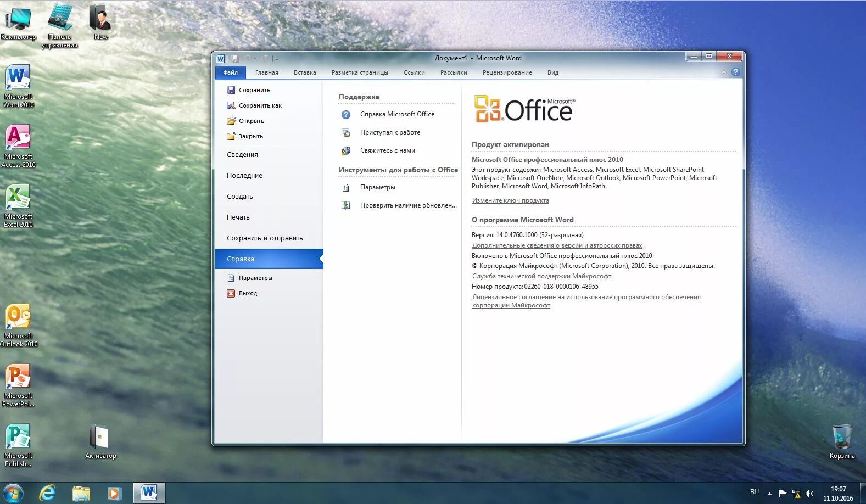Switch to the Главная ribbon tab
This screenshot has height=504, width=866.
(x=267, y=72)
